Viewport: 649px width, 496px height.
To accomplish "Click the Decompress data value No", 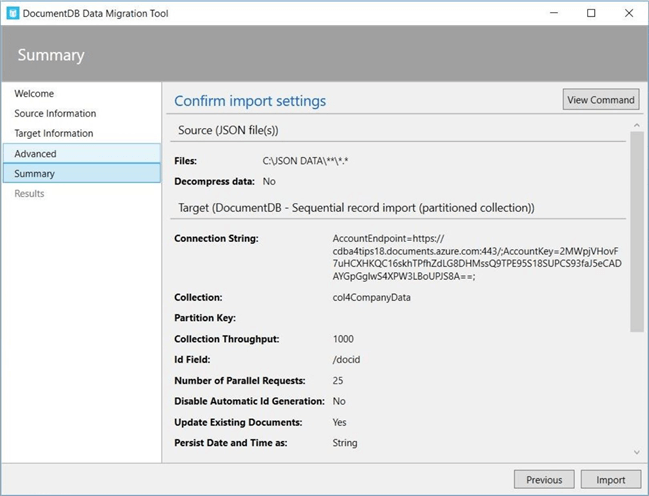I will point(269,181).
